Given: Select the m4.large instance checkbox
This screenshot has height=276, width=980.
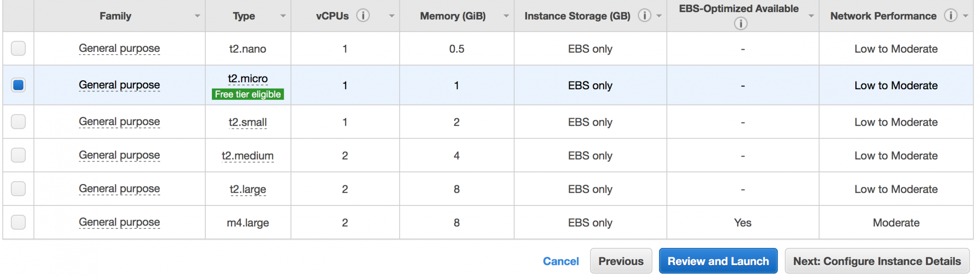Looking at the screenshot, I should pyautogui.click(x=18, y=222).
